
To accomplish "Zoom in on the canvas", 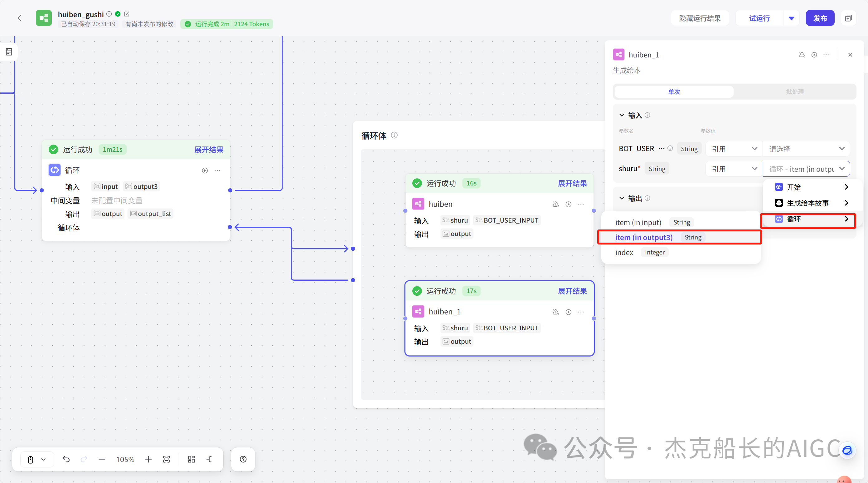I will (x=148, y=459).
